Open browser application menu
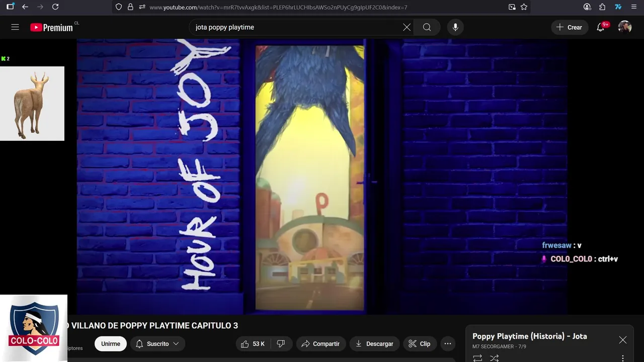This screenshot has height=362, width=644. [x=634, y=7]
